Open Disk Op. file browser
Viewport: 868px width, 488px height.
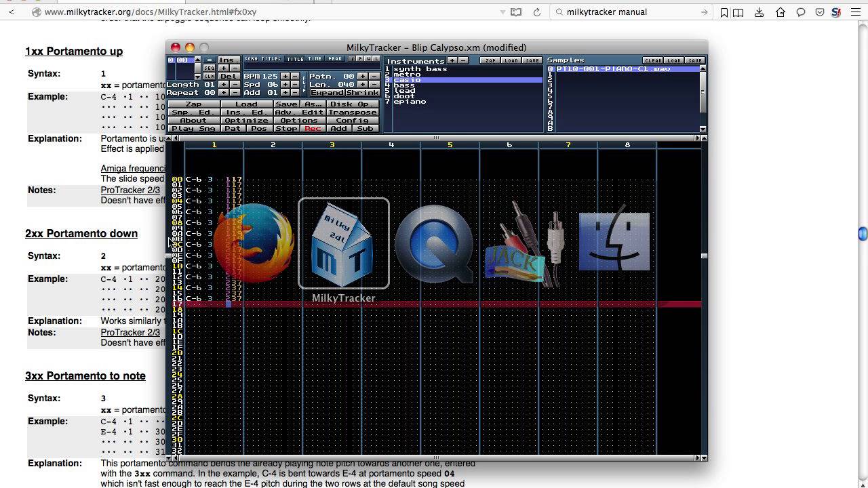pyautogui.click(x=353, y=104)
